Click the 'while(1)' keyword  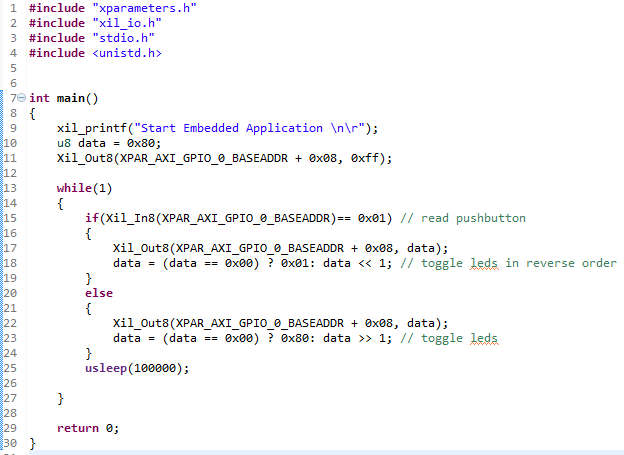(84, 188)
